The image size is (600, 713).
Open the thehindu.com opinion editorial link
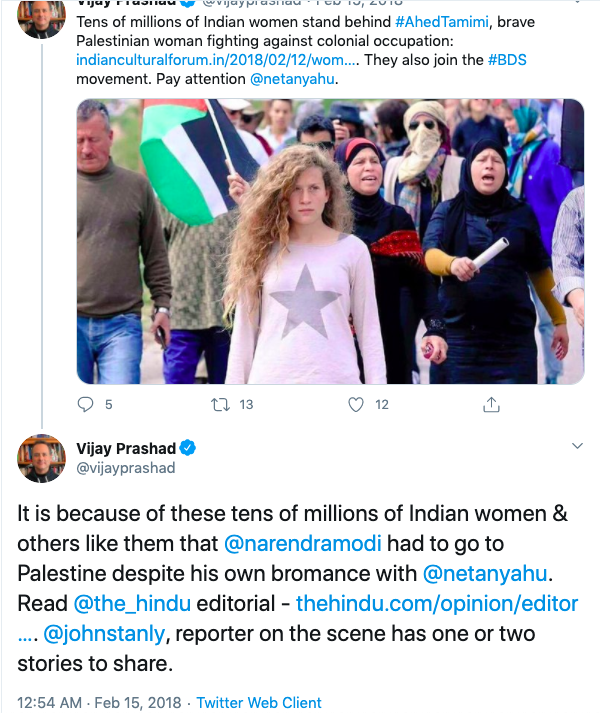click(x=438, y=605)
